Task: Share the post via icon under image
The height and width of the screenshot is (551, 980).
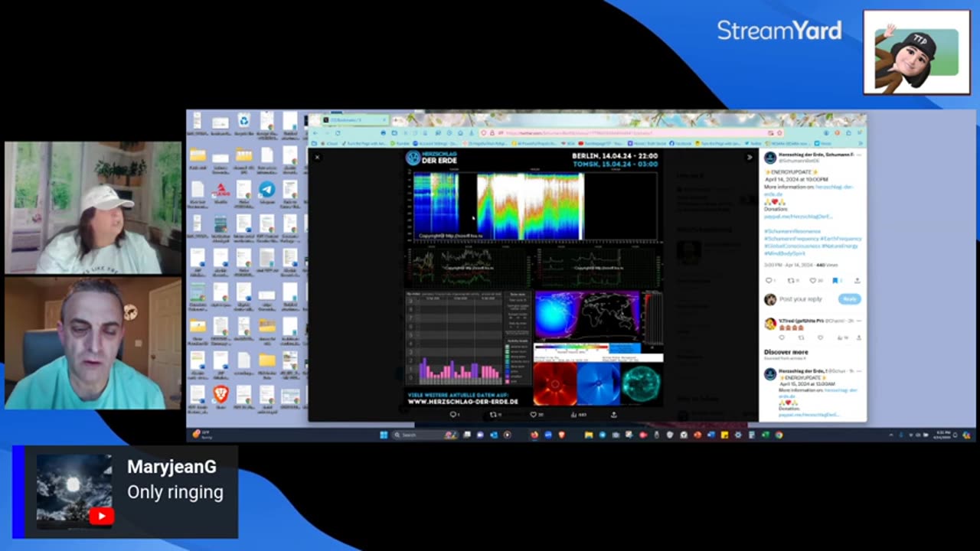Action: click(x=613, y=414)
